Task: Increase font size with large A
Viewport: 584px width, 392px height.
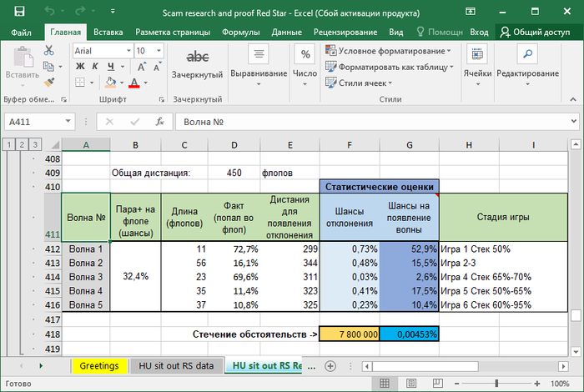Action: coord(141,67)
